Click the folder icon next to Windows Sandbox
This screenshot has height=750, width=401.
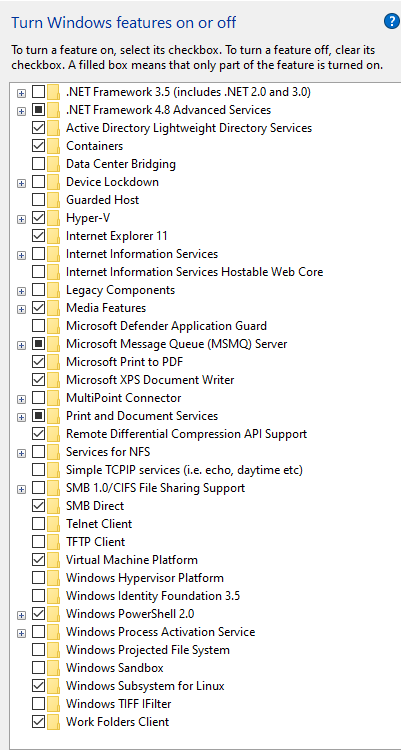tap(54, 668)
